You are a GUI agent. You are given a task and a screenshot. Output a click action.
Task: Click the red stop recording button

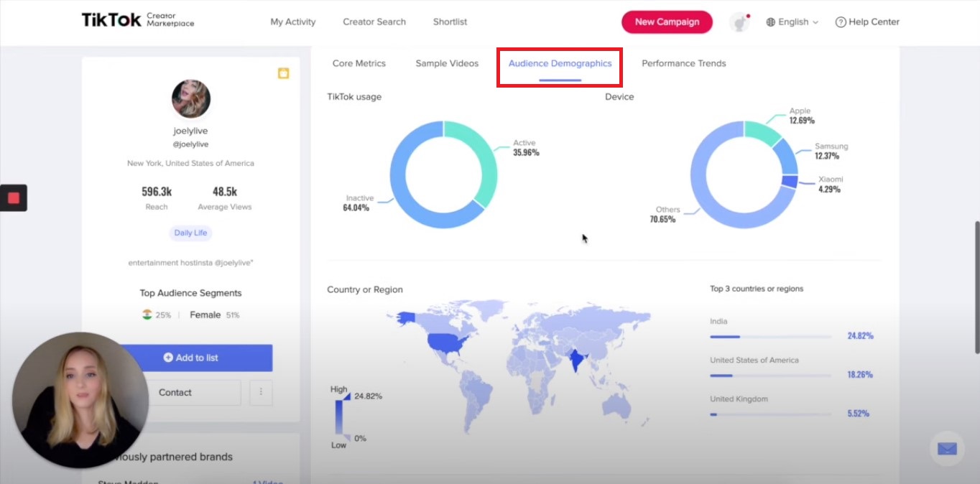[14, 198]
